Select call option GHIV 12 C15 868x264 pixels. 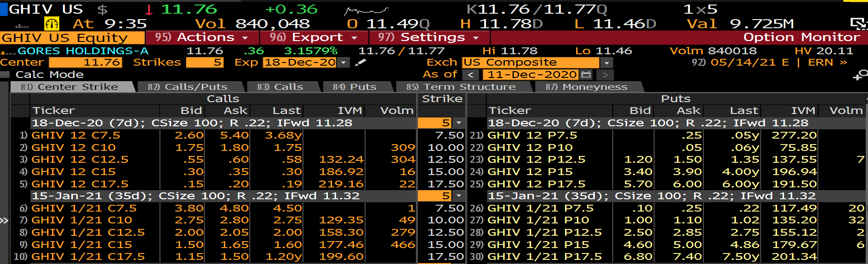pyautogui.click(x=73, y=172)
